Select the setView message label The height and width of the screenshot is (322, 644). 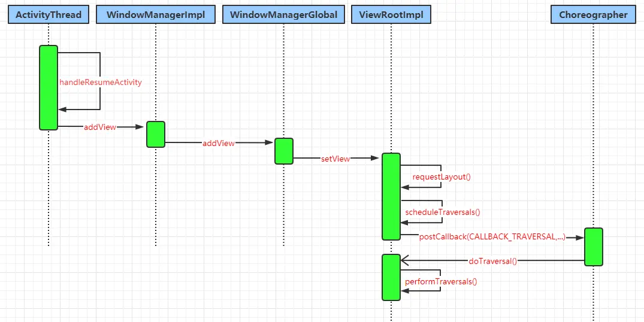pos(335,159)
